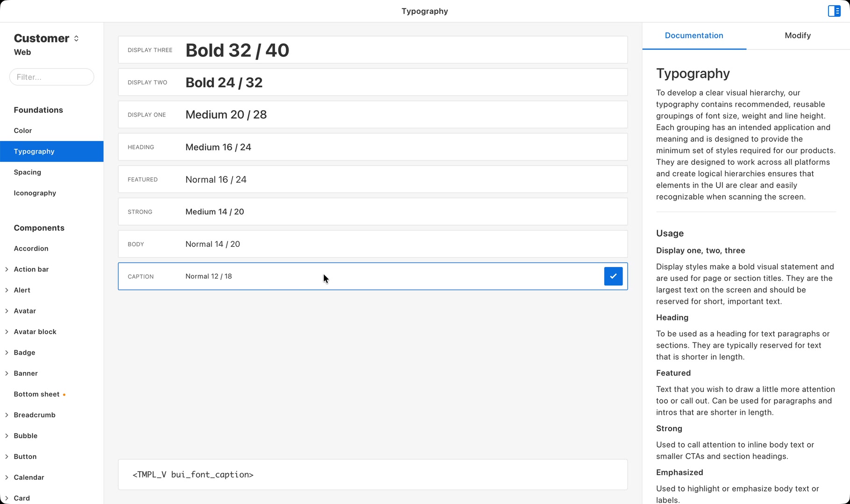Viewport: 850px width, 504px height.
Task: Focus the Filter search field
Action: (x=52, y=77)
